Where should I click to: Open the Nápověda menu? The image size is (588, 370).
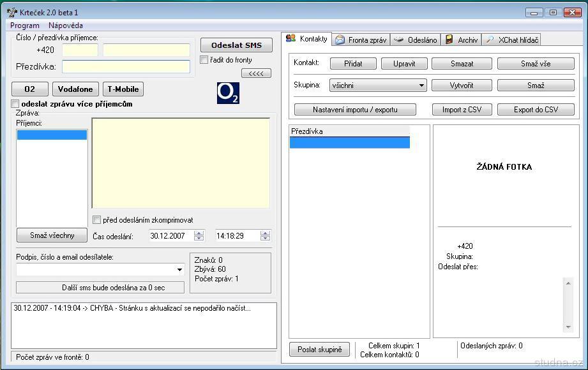click(66, 26)
